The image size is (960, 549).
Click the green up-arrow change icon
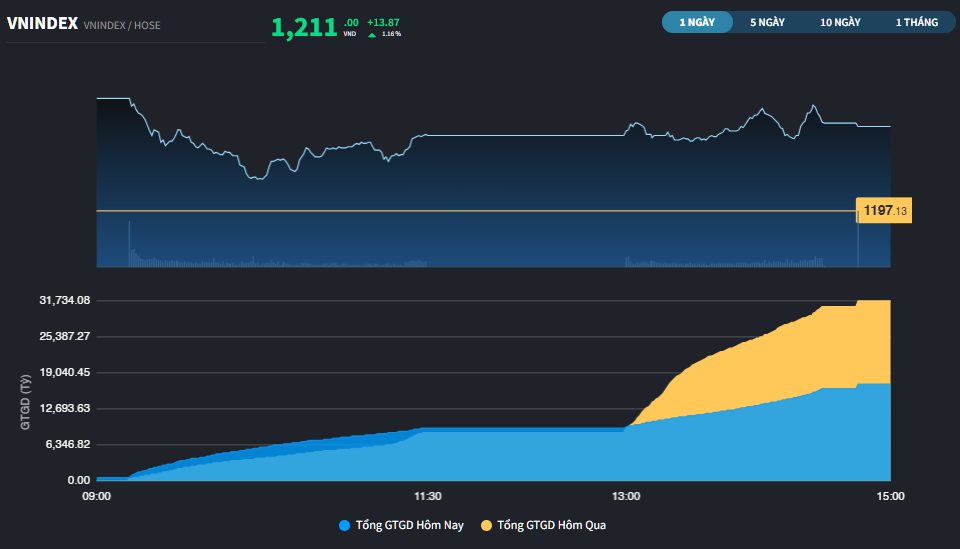372,35
